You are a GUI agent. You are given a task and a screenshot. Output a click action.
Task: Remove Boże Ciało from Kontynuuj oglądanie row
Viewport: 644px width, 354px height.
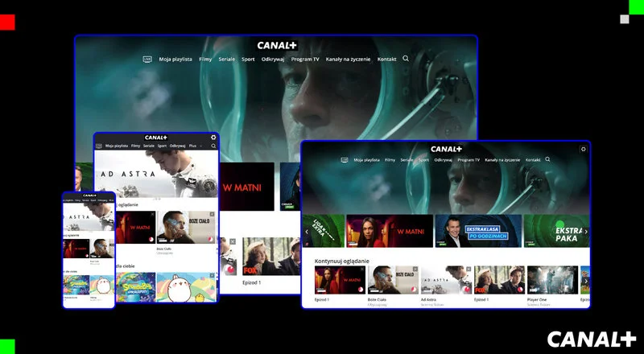[x=415, y=269]
